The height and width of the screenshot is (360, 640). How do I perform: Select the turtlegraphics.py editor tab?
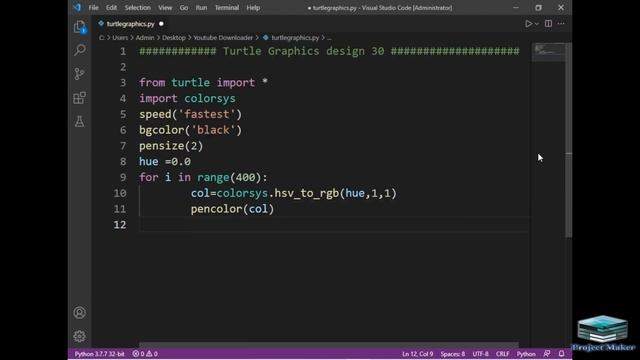[x=131, y=24]
